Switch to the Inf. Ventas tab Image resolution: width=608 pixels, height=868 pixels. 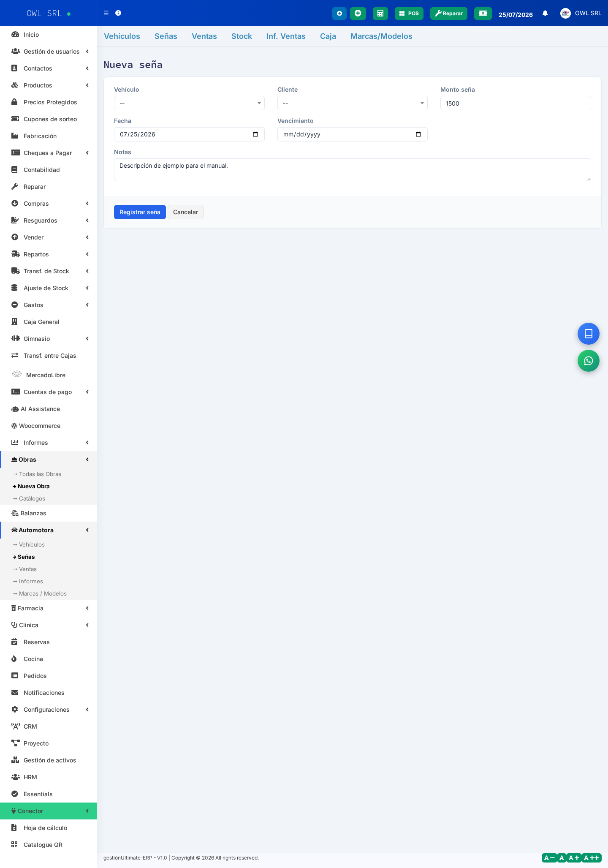coord(286,36)
